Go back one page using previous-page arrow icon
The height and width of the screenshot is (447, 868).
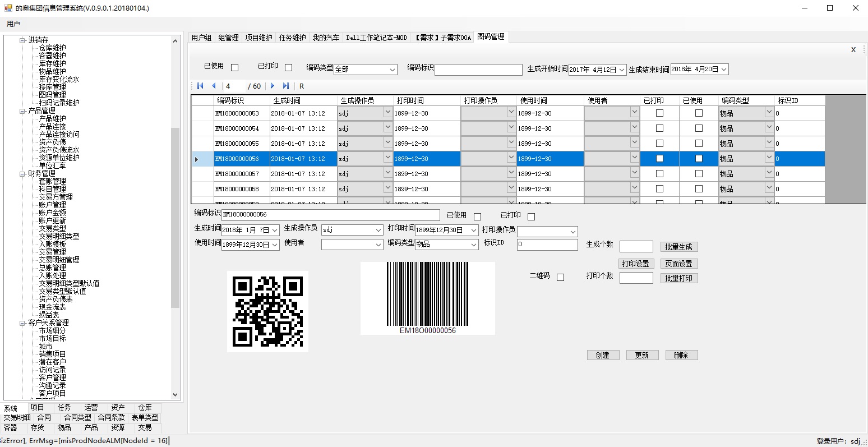[214, 86]
